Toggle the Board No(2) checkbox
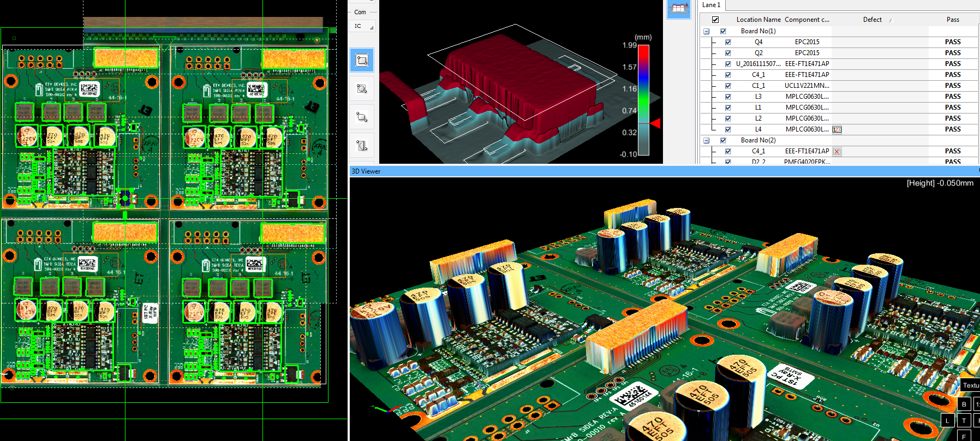 [723, 140]
